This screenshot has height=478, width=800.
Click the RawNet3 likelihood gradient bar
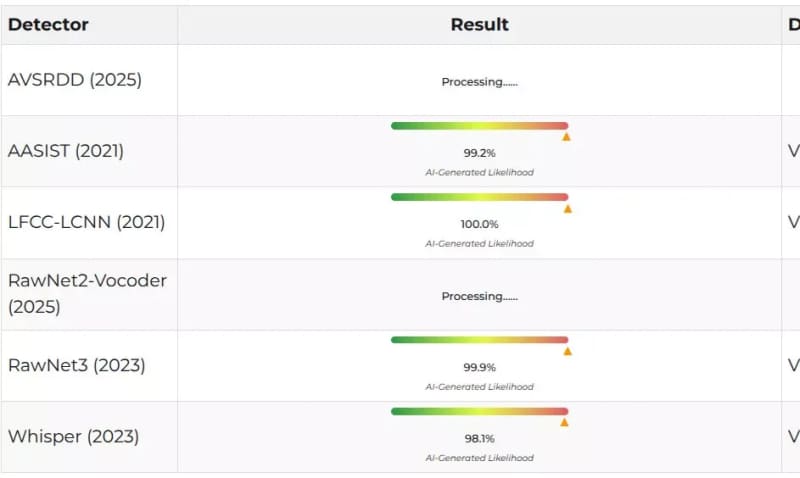point(479,340)
